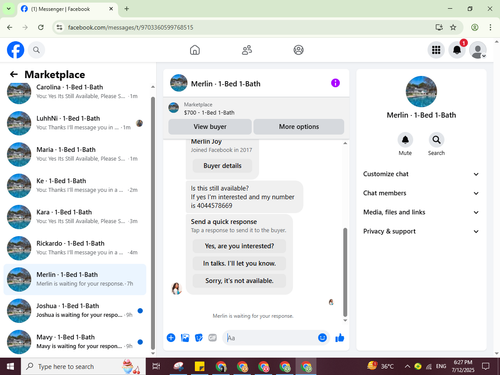500x375 pixels.
Task: Open Windows Start menu
Action: 10,366
